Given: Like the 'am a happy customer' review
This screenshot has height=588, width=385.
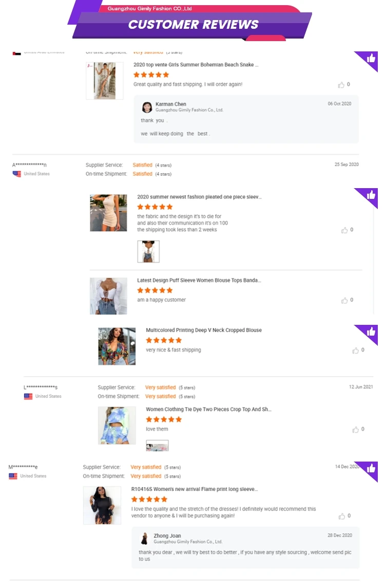Looking at the screenshot, I should [x=344, y=300].
